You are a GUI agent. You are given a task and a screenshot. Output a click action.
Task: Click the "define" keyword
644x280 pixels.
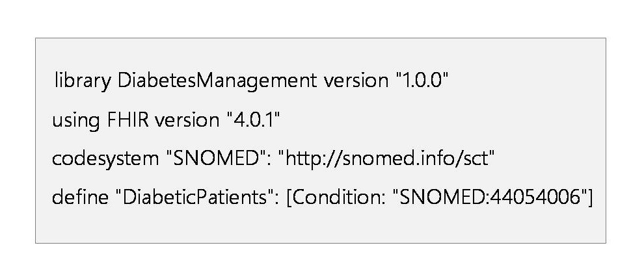click(79, 196)
